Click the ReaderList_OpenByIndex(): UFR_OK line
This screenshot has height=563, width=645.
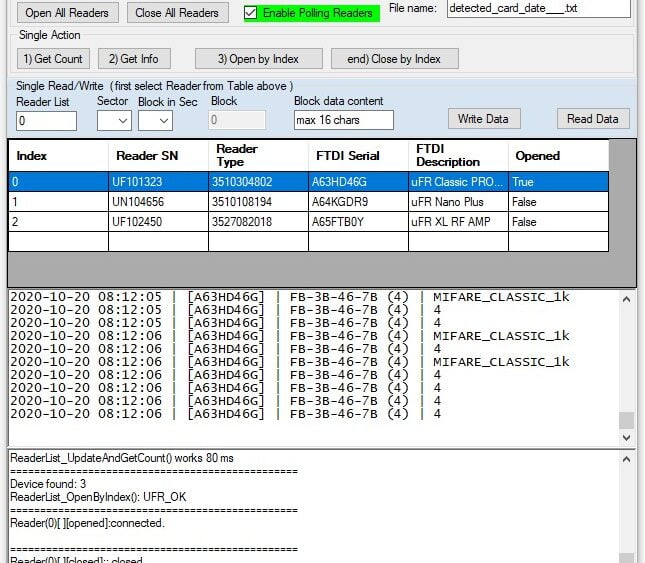pos(98,497)
